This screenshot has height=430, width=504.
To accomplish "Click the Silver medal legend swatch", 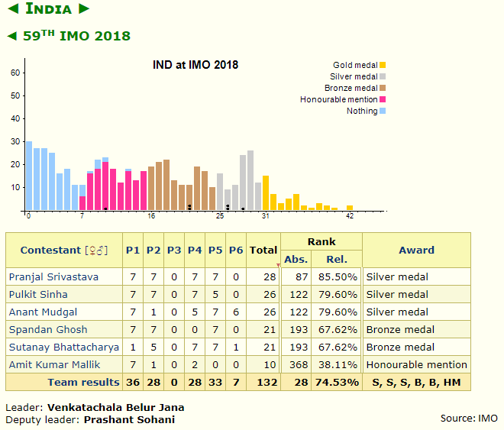I will point(383,76).
